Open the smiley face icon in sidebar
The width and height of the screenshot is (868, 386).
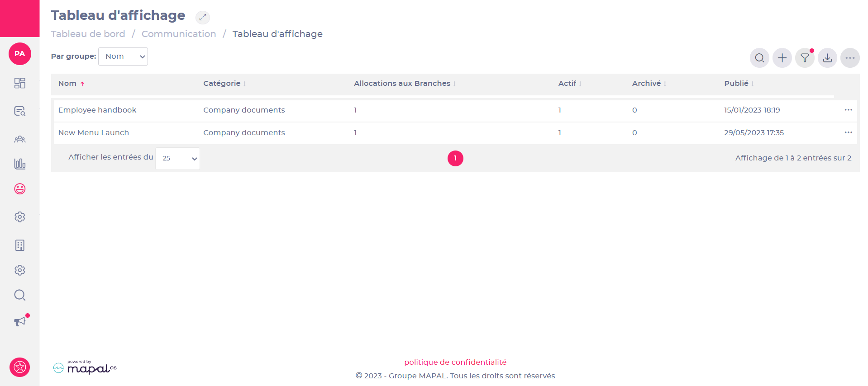(20, 189)
